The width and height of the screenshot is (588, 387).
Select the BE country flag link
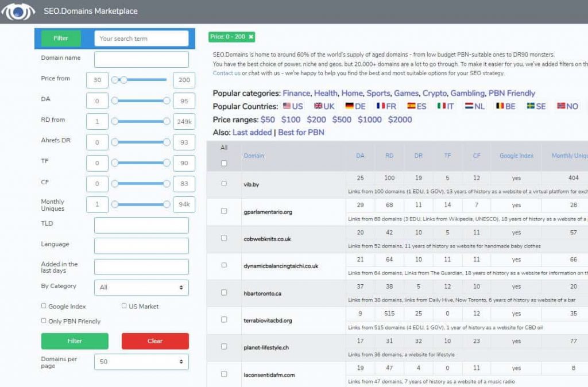click(x=505, y=106)
